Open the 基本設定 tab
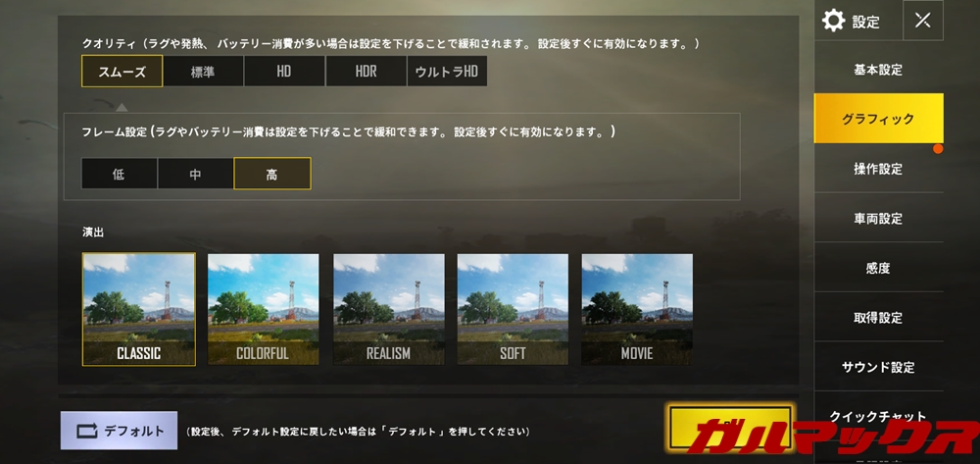 click(x=878, y=70)
